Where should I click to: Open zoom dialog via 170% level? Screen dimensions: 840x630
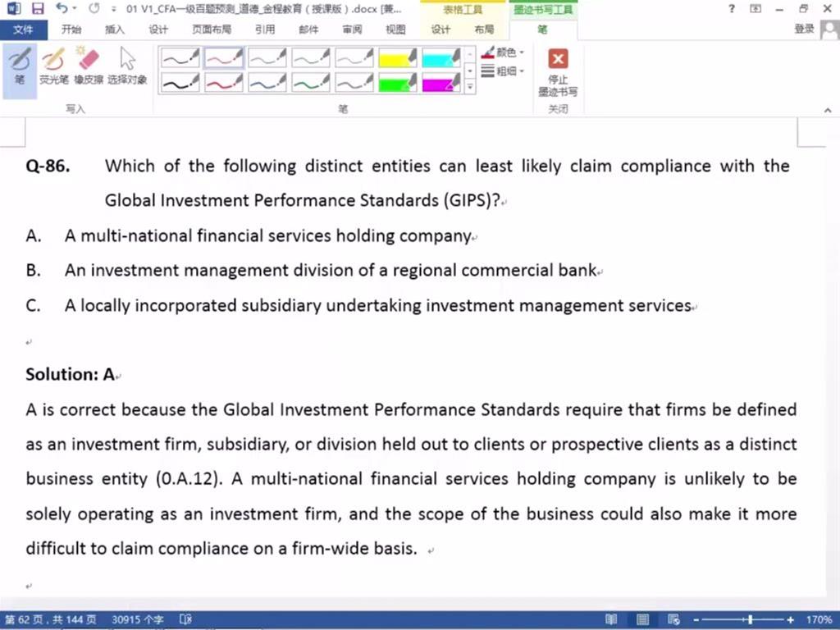pos(819,620)
